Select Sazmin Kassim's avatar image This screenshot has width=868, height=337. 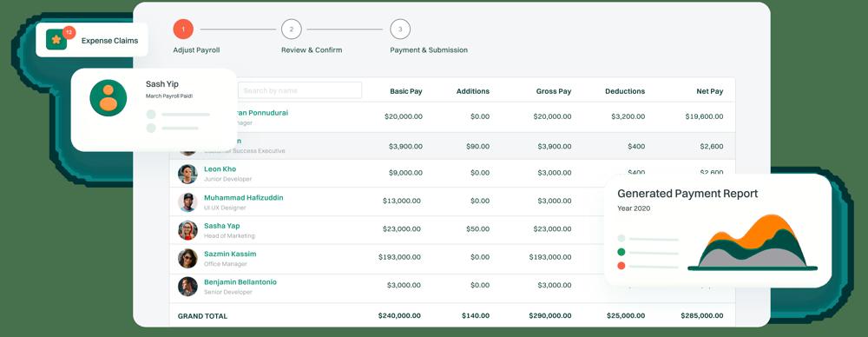[x=187, y=258]
